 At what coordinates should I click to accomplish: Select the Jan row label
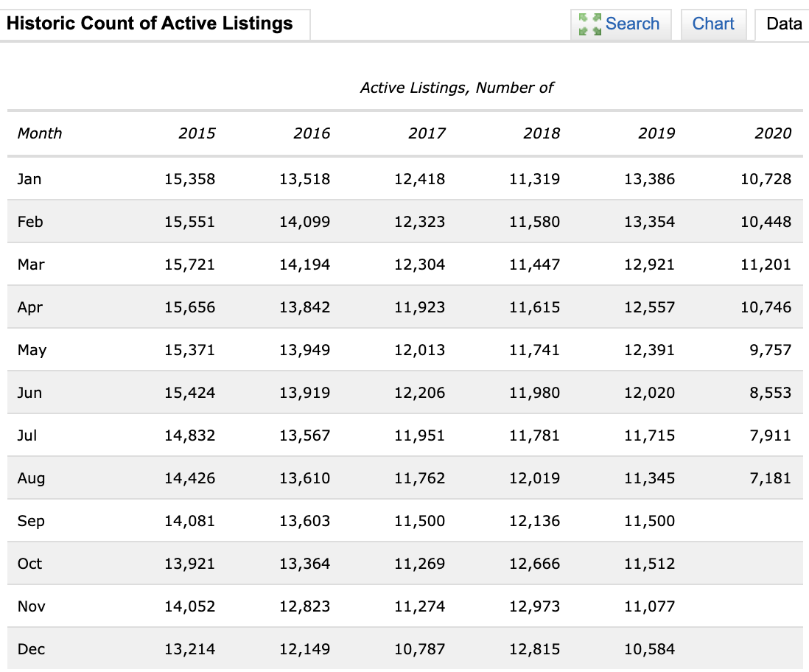click(29, 179)
